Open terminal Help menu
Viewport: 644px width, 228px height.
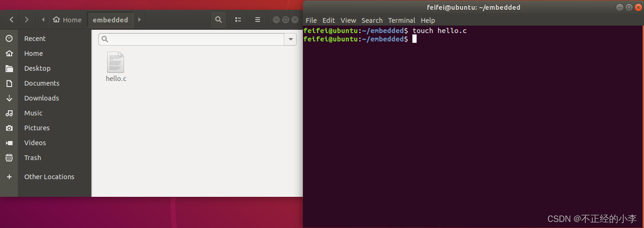[x=428, y=20]
